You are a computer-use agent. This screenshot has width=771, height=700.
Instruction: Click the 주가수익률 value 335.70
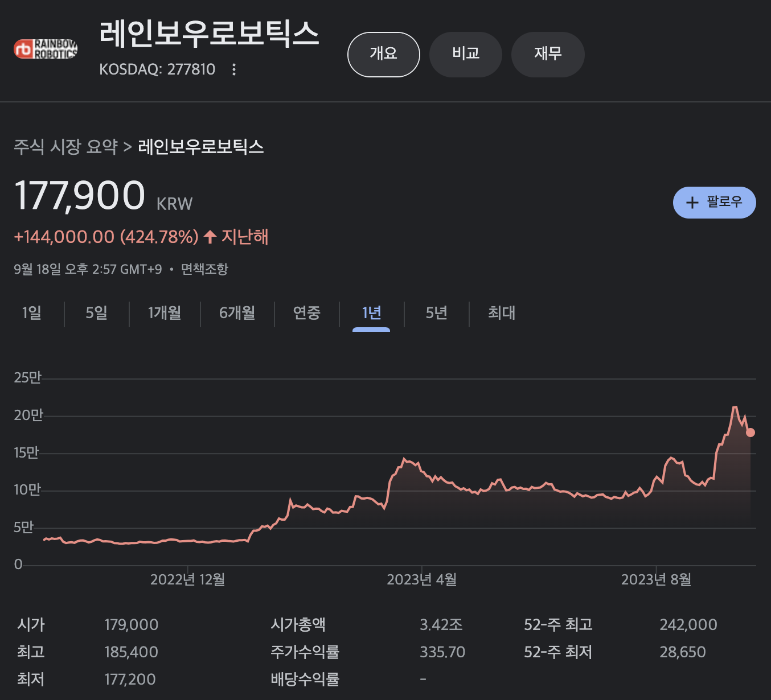click(x=442, y=652)
